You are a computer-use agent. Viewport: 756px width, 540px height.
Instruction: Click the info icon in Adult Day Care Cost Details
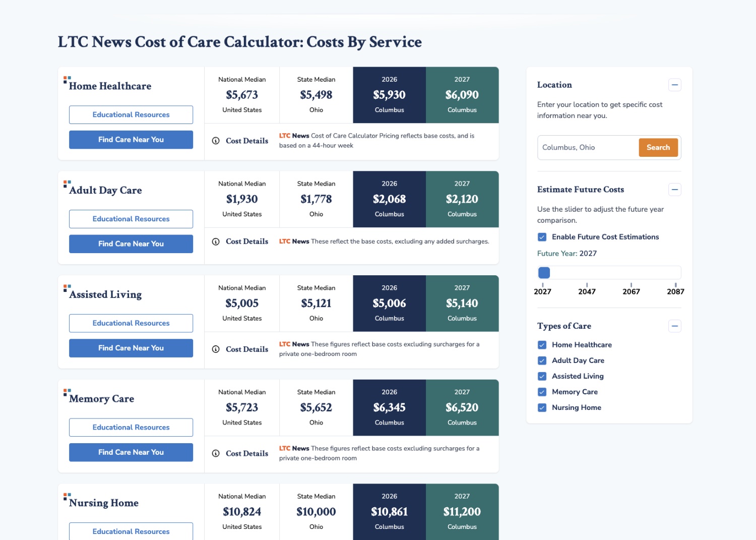(x=216, y=242)
